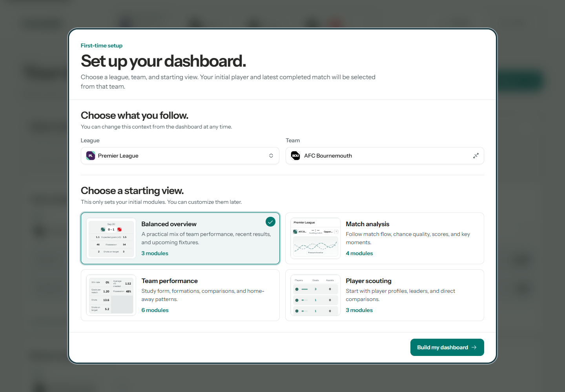Click the "Choose what you follow." heading
The height and width of the screenshot is (392, 565).
pos(135,115)
